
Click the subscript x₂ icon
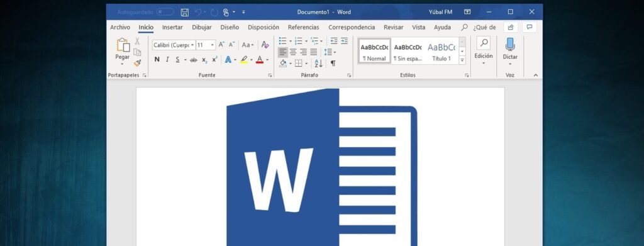coord(204,60)
